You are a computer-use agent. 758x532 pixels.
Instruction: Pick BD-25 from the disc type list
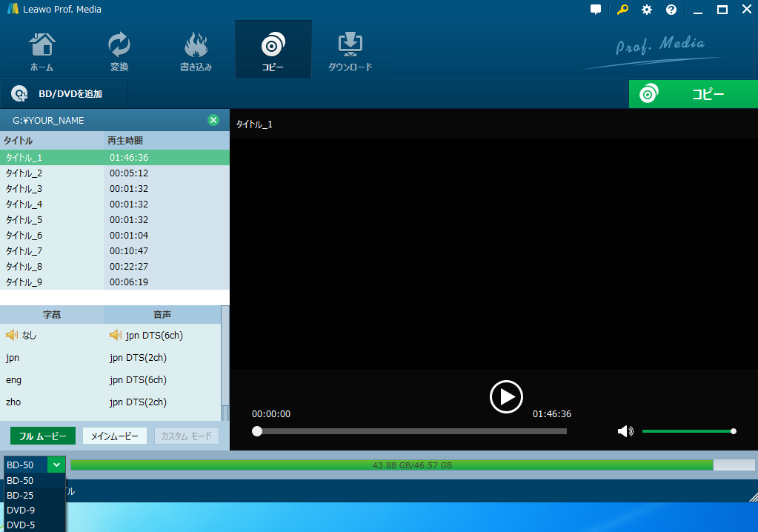[x=34, y=495]
